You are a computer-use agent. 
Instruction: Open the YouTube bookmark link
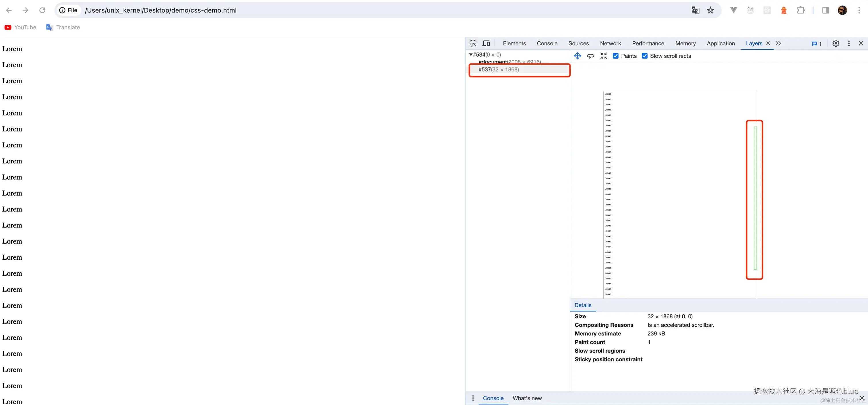click(20, 27)
